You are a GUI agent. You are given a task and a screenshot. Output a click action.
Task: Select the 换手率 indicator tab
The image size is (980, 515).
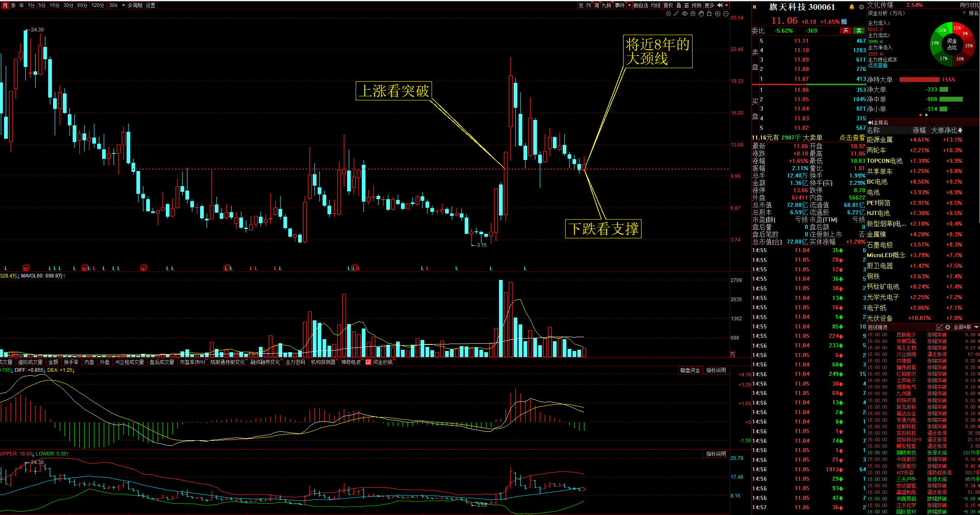coord(71,362)
